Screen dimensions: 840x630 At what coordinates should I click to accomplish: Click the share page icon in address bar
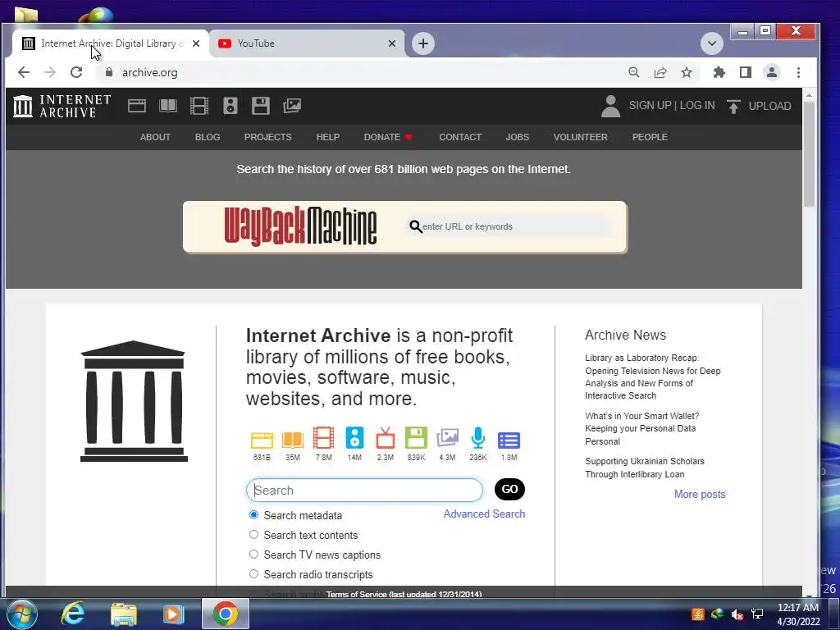pyautogui.click(x=660, y=72)
